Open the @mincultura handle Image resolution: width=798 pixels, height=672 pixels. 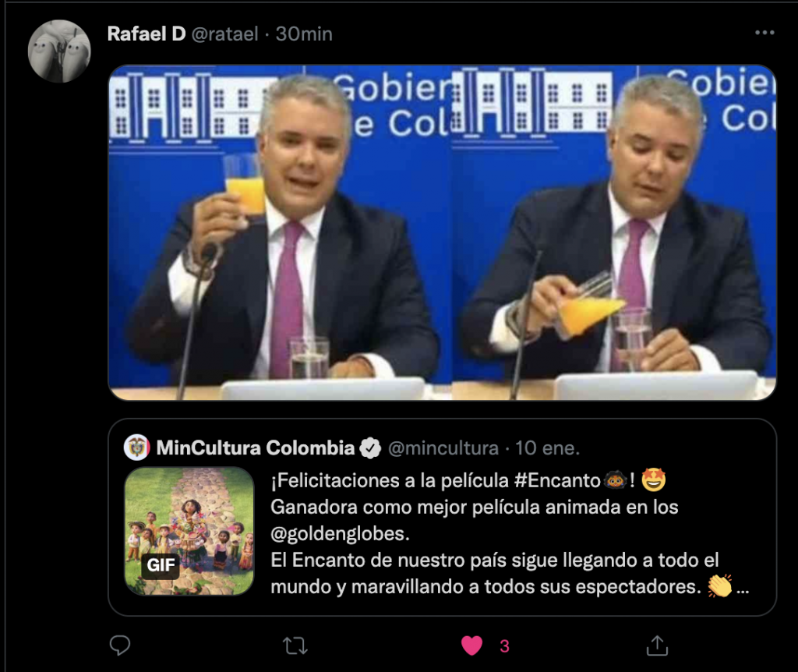point(443,448)
